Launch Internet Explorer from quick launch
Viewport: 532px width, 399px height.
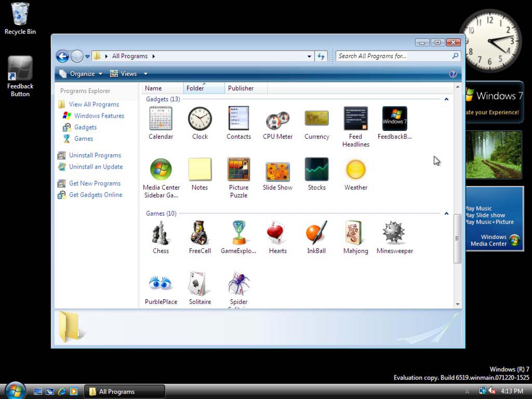(x=62, y=392)
